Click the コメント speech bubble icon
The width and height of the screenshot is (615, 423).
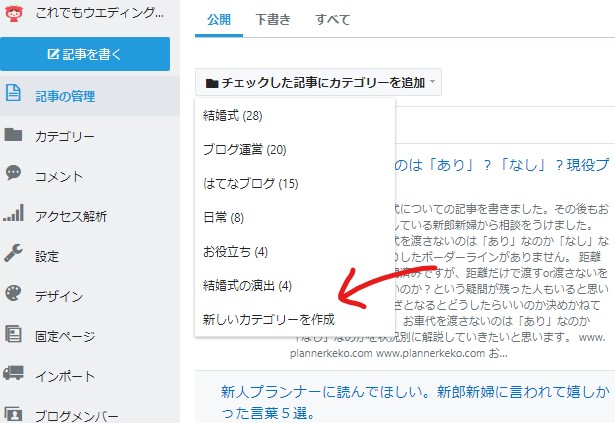(x=13, y=173)
